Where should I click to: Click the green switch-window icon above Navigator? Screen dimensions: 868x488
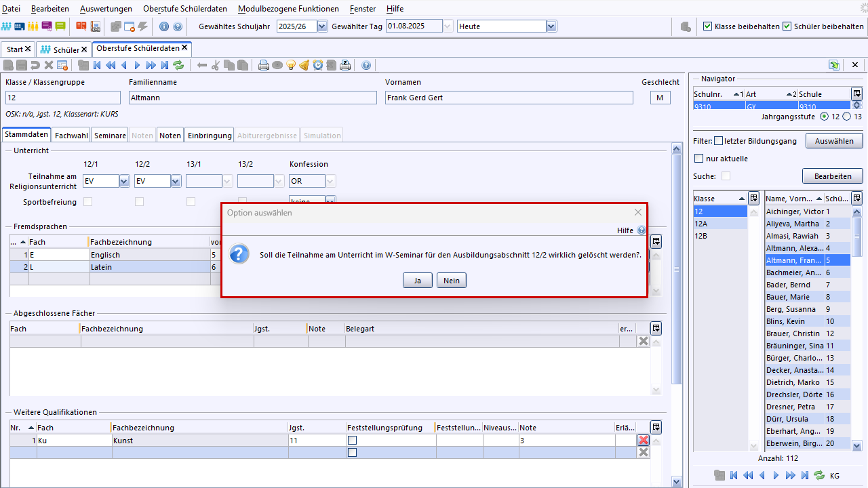(834, 65)
